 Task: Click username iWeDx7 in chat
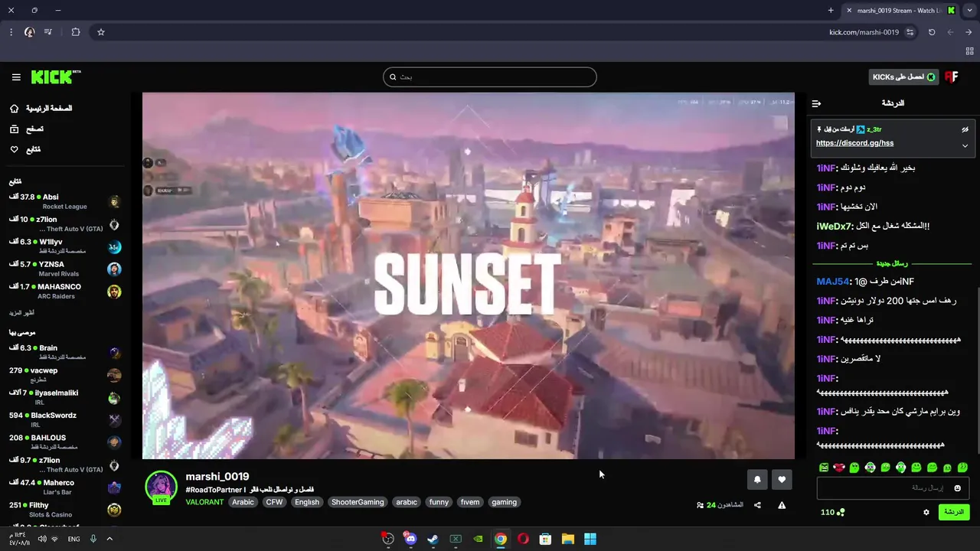834,227
